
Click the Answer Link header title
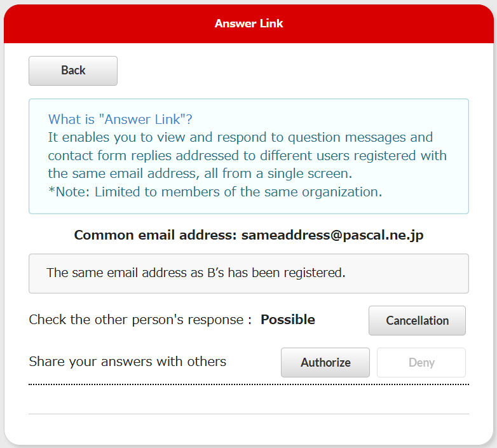248,24
